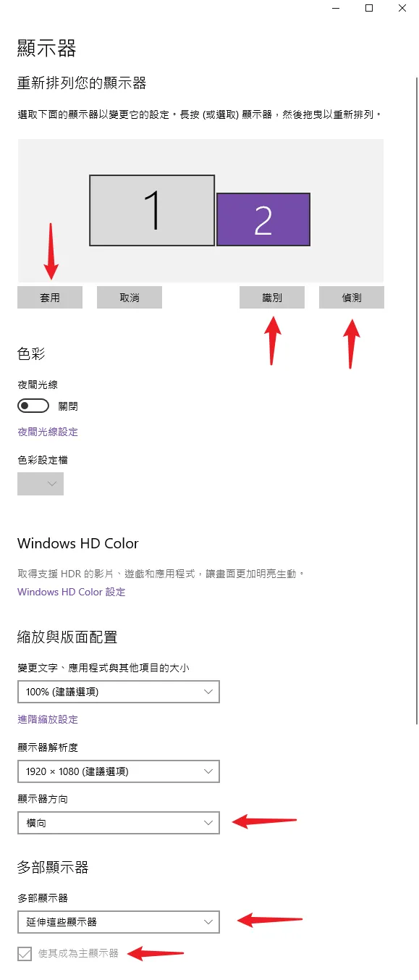Viewport: 419px width, 980px height.
Task: Click 偵測 to detect displays
Action: coord(352,298)
